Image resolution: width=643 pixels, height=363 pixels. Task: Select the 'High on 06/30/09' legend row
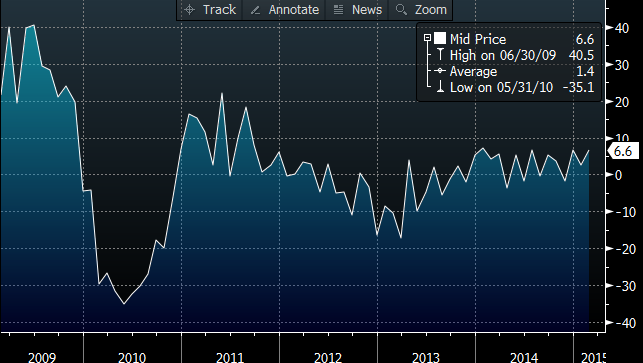[503, 55]
